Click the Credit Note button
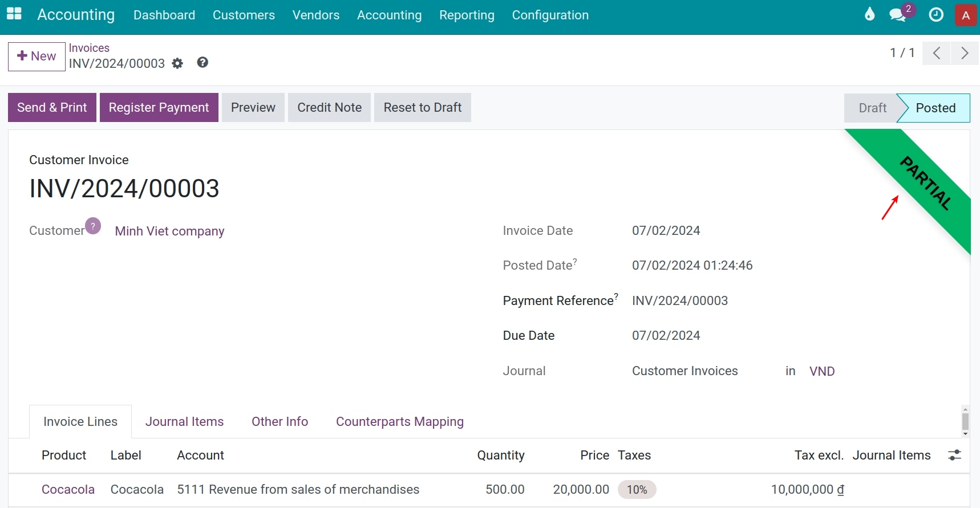Viewport: 980px width, 508px height. click(x=330, y=107)
